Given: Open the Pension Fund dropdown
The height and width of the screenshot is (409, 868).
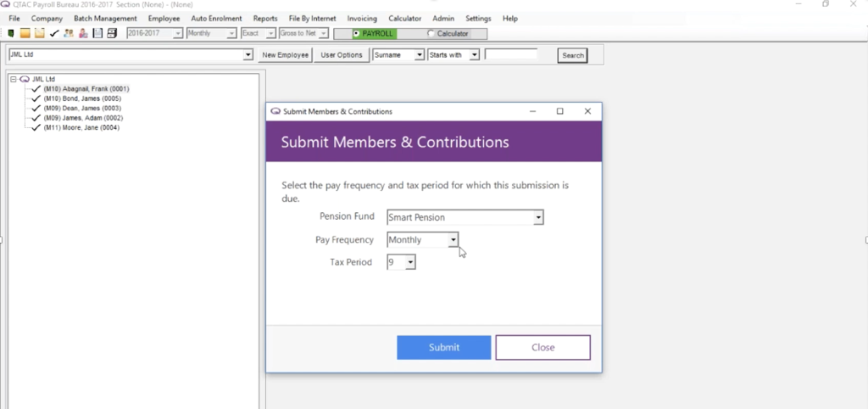Looking at the screenshot, I should (x=538, y=218).
